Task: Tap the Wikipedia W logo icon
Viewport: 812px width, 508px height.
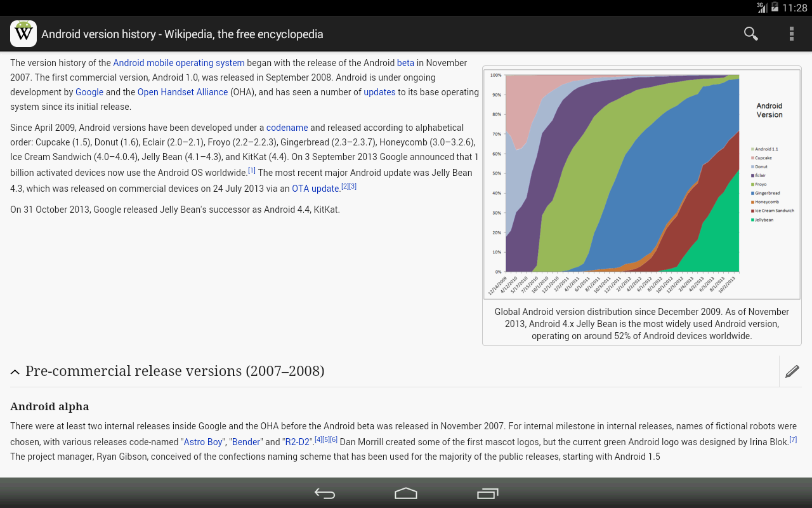Action: 23,34
